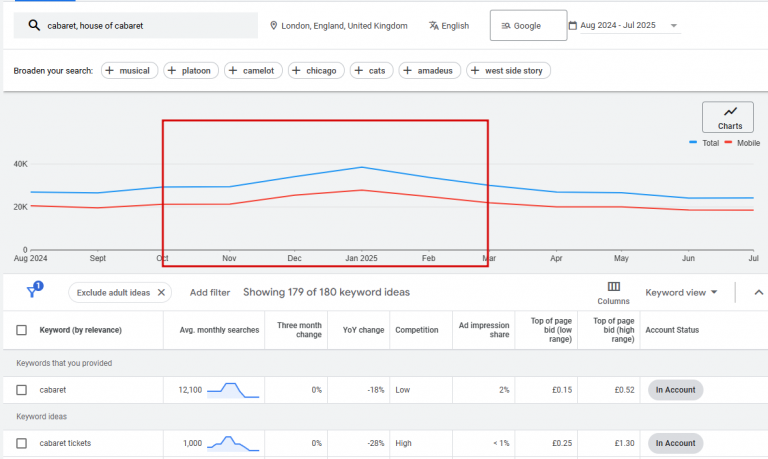Click the -28% YoY change value
Viewport: 768px width, 459px height.
376,443
